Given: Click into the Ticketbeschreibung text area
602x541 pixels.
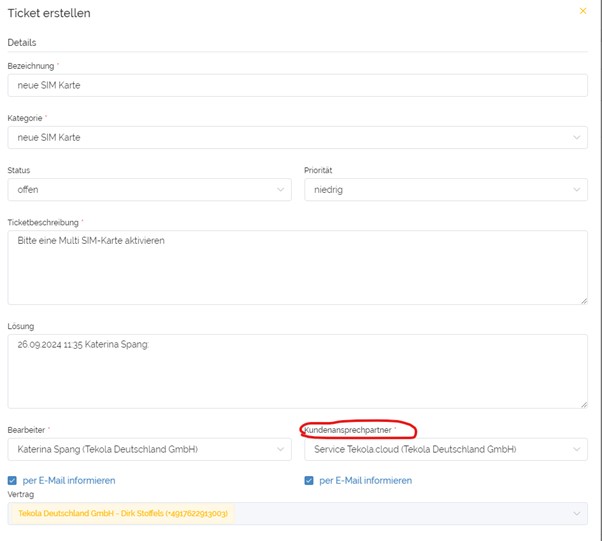Looking at the screenshot, I should pos(297,268).
